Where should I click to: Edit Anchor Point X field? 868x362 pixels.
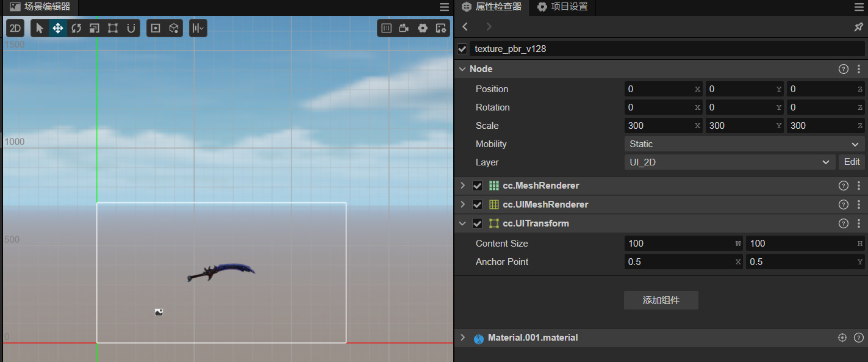pos(684,262)
